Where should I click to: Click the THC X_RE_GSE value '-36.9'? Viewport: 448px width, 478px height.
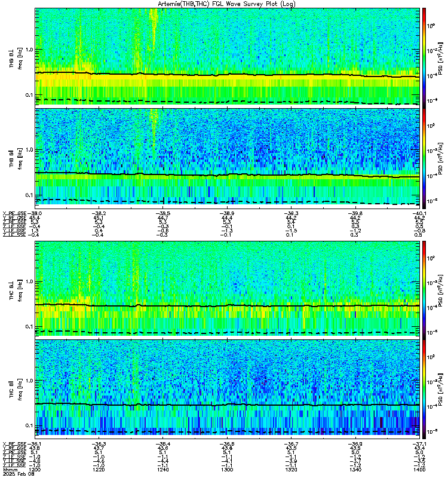(355, 444)
